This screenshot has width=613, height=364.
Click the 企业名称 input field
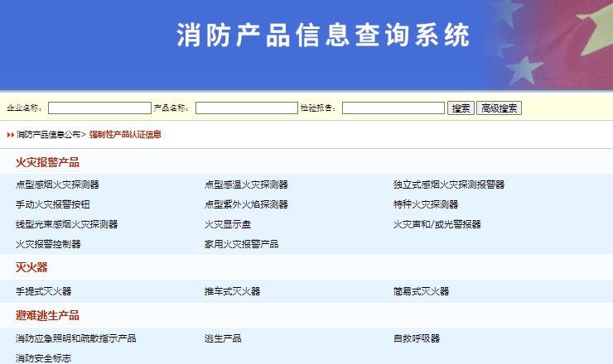point(99,108)
